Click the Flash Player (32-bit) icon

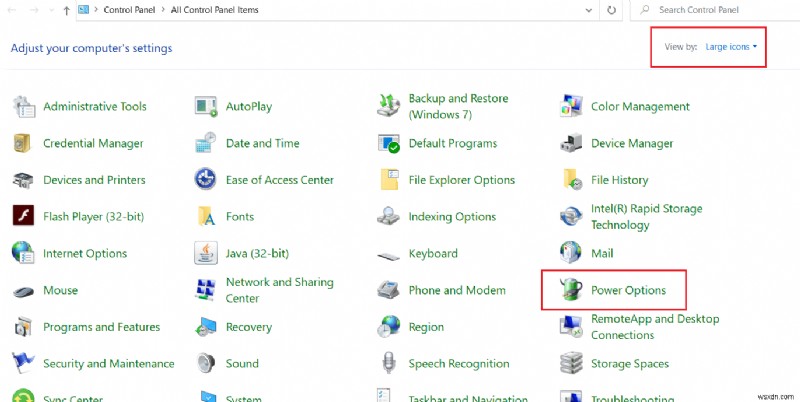click(x=24, y=217)
